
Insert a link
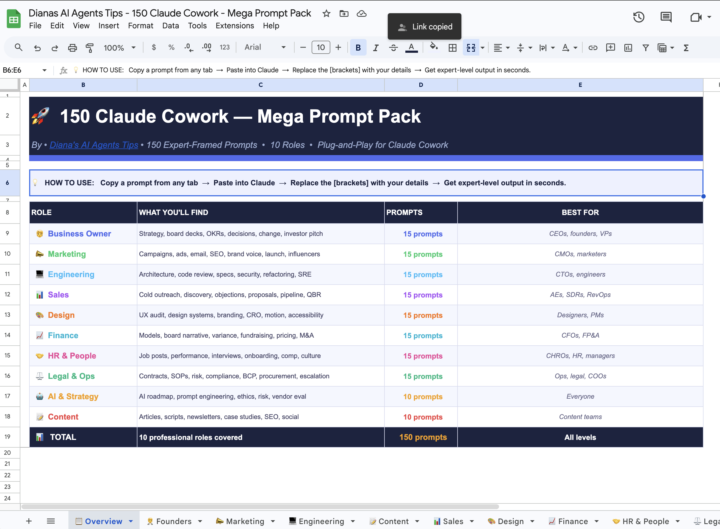coord(593,48)
